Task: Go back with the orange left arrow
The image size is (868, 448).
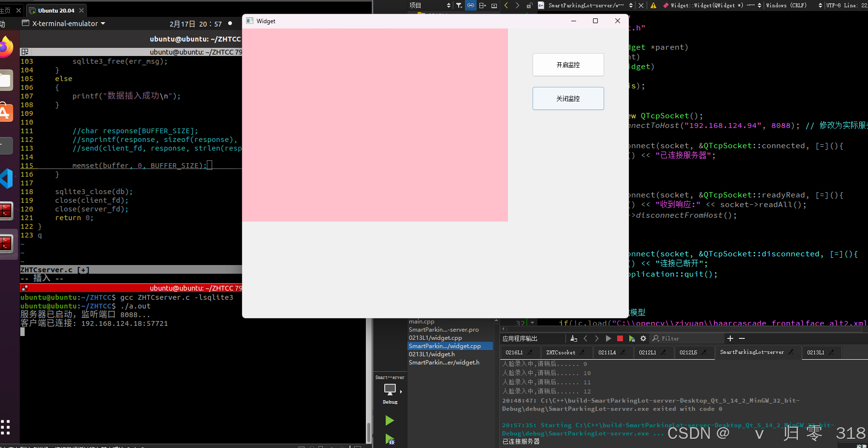Action: (x=506, y=5)
